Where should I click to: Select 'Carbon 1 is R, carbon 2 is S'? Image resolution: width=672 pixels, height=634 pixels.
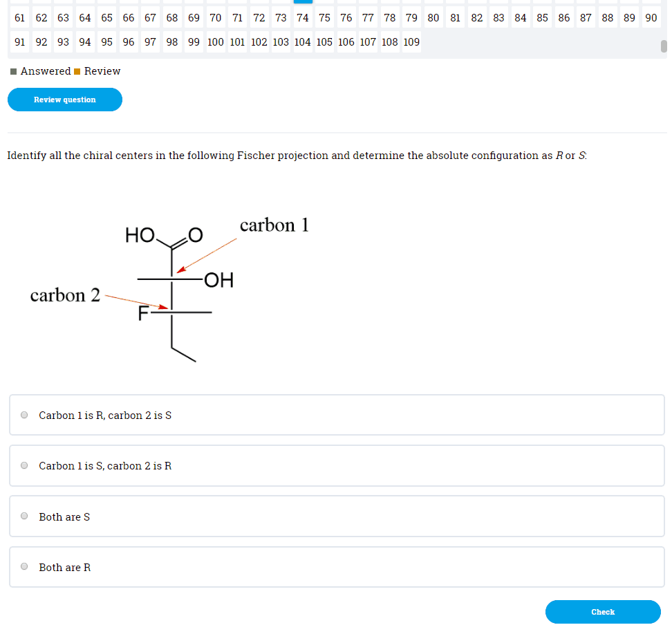click(x=25, y=416)
